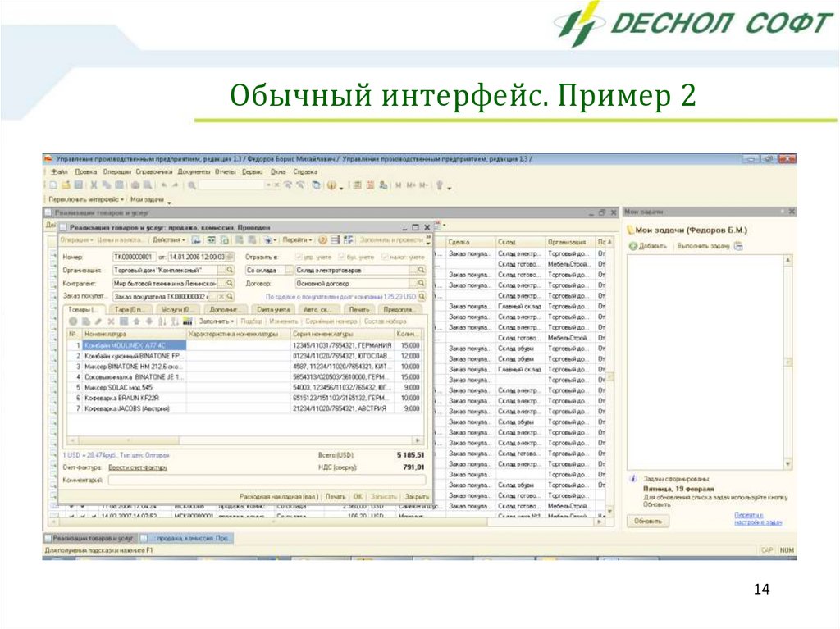Image resolution: width=840 pixels, height=629 pixels.
Task: Click the New document icon in main toolbar
Action: tap(53, 185)
